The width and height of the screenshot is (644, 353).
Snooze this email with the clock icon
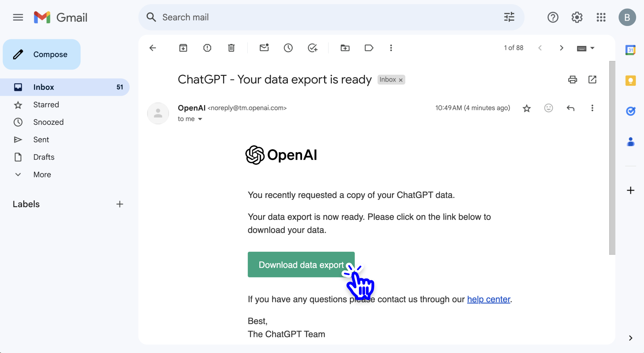(x=288, y=48)
